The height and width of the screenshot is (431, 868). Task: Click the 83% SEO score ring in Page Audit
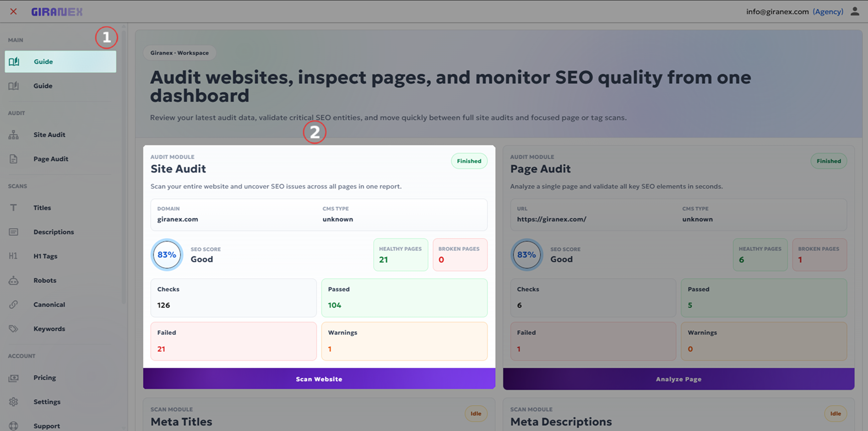pyautogui.click(x=526, y=255)
